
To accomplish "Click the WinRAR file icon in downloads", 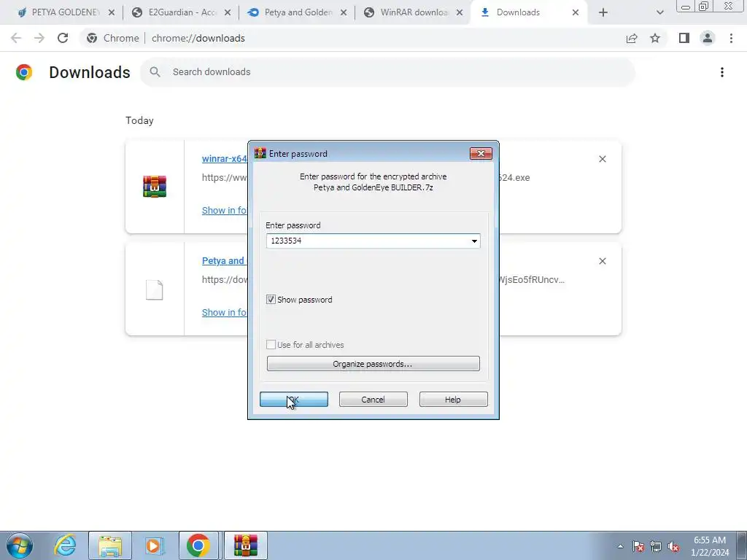I will pos(155,186).
